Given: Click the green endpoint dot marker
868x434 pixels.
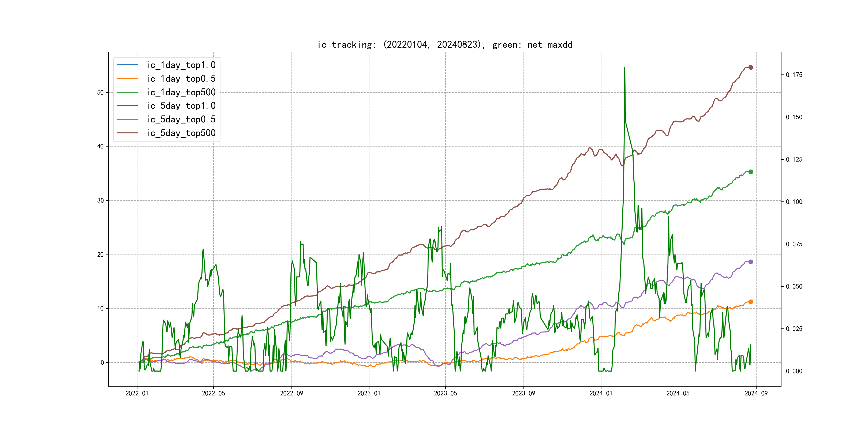Looking at the screenshot, I should (x=751, y=172).
